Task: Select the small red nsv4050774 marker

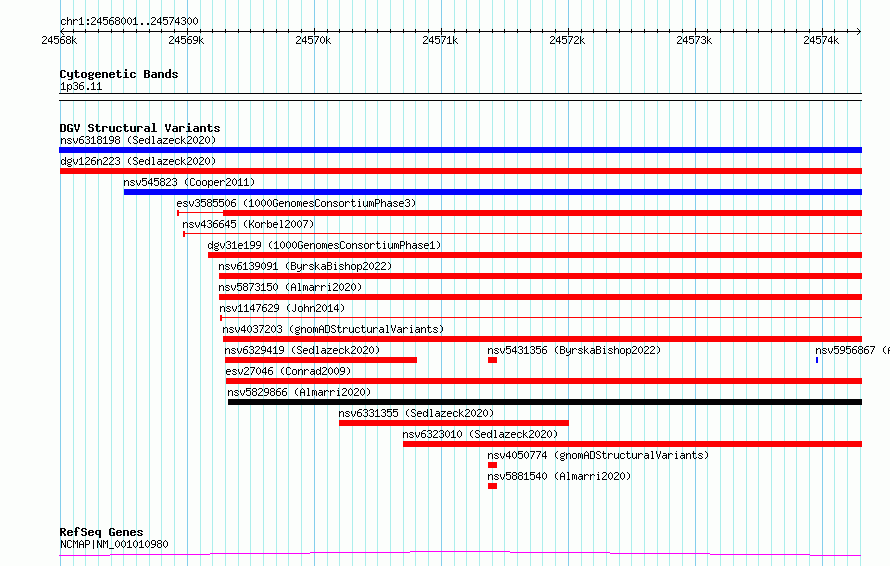Action: click(492, 465)
